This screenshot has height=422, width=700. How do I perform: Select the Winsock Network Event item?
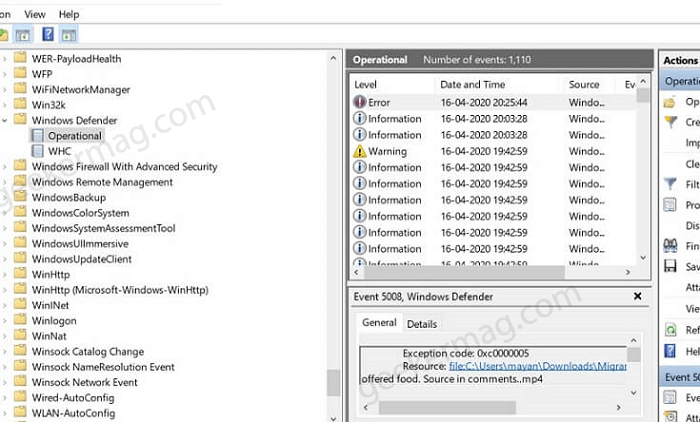[84, 382]
